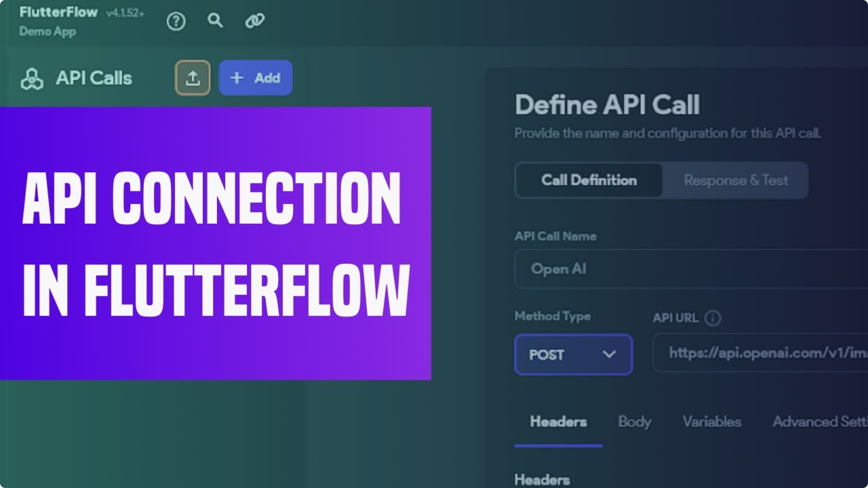868x488 pixels.
Task: Click the chain link icon in header
Action: click(x=254, y=22)
